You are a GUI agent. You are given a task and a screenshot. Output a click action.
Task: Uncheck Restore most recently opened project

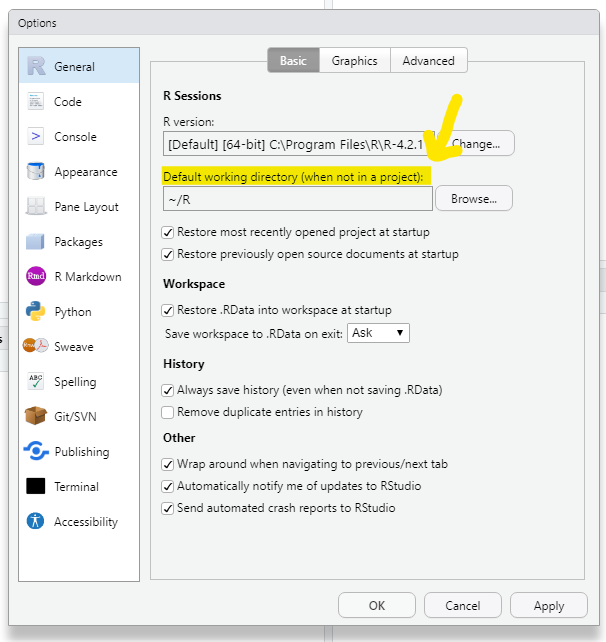(x=168, y=233)
